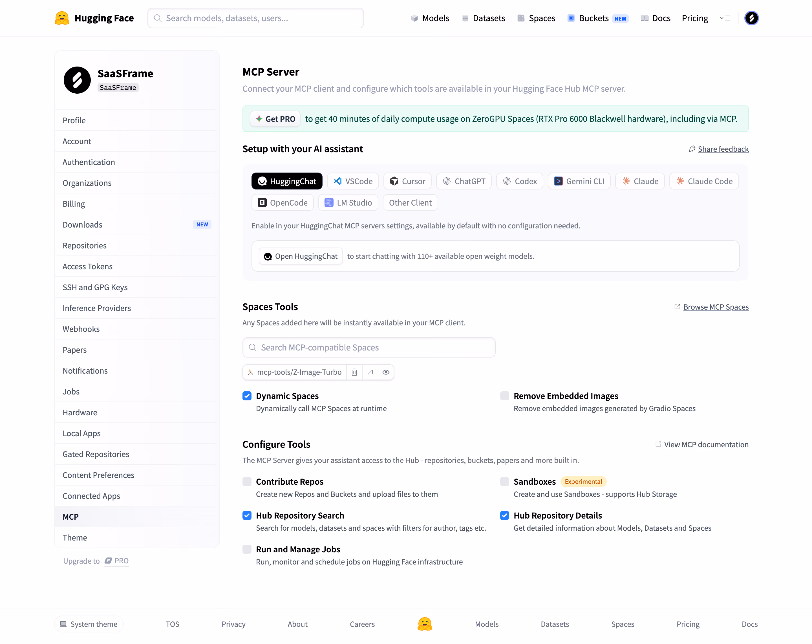Click the Hugging Face emoji in footer
812x644 pixels.
click(424, 624)
